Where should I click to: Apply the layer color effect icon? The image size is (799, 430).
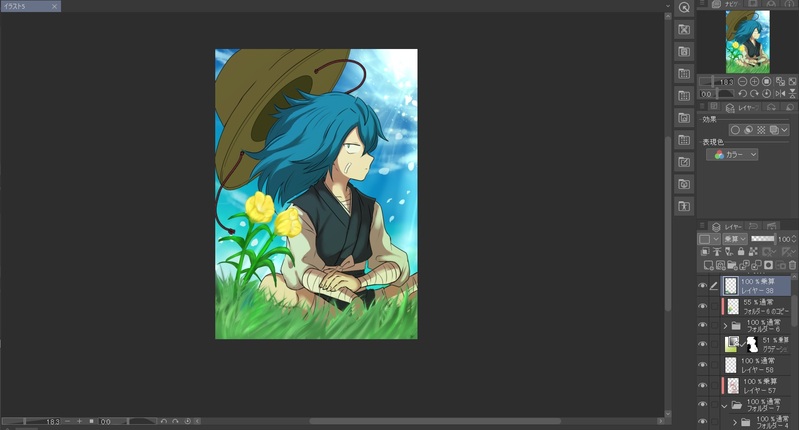pos(774,130)
